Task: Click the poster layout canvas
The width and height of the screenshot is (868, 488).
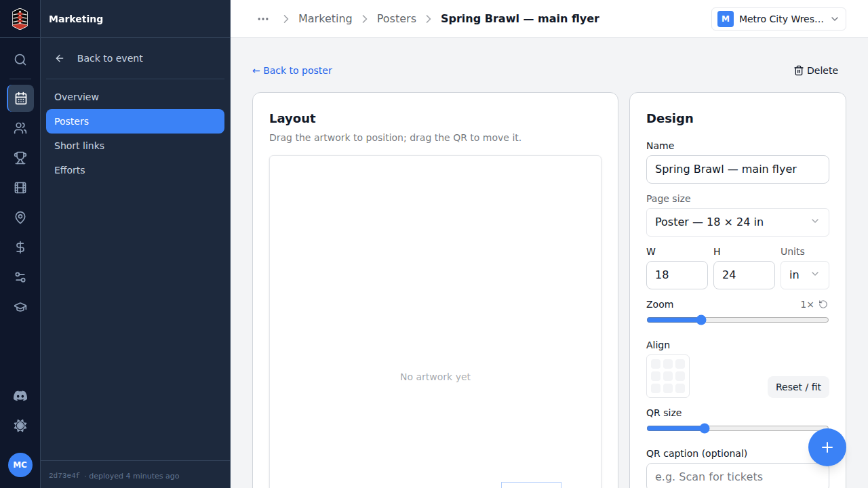Action: pos(435,322)
